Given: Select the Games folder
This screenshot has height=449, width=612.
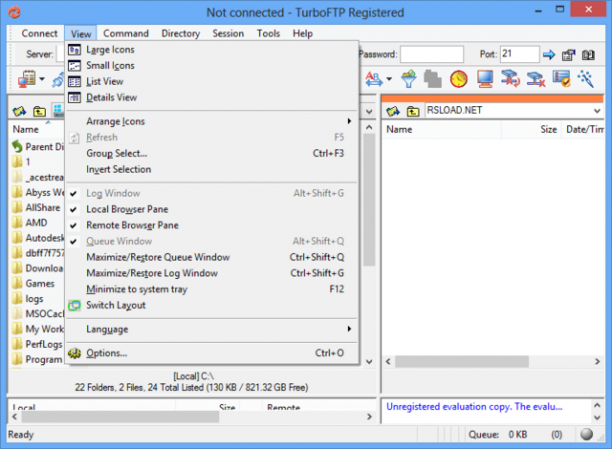Looking at the screenshot, I should [x=33, y=284].
